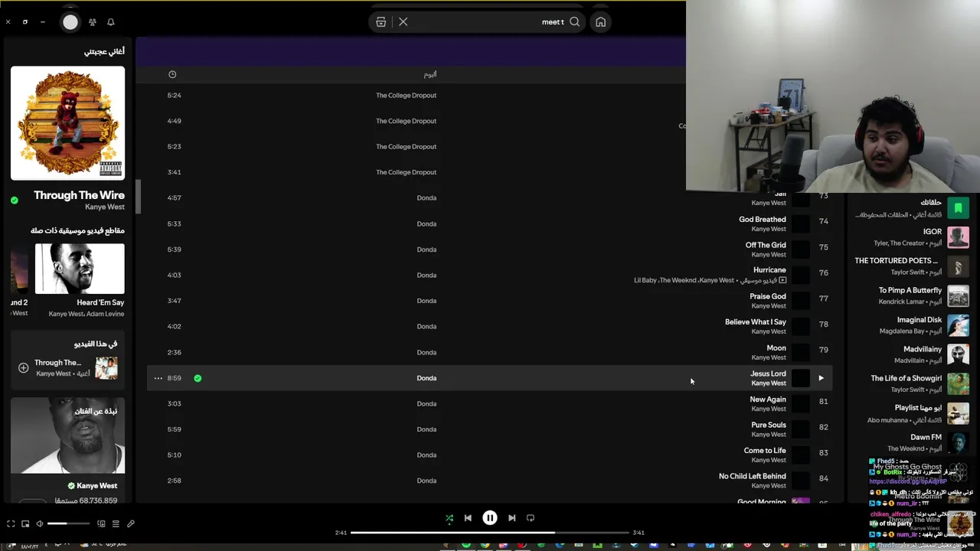
Task: Open the friend activity icon
Action: 93,22
